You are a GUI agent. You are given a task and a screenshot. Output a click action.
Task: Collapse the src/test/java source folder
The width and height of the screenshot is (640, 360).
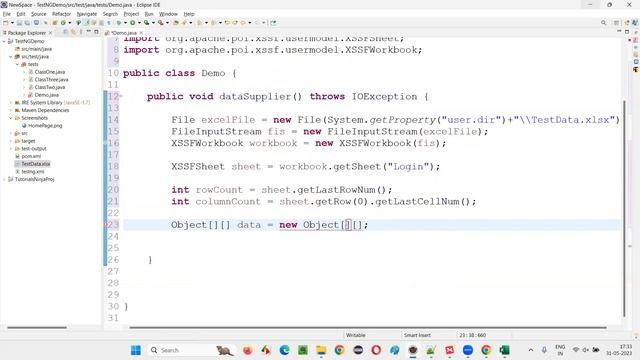point(11,57)
